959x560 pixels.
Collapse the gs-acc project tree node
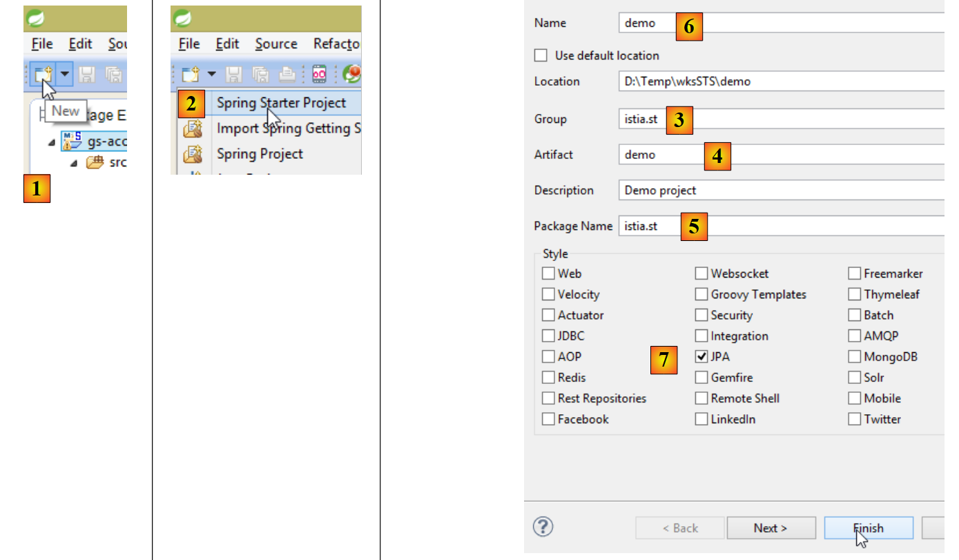pyautogui.click(x=52, y=142)
